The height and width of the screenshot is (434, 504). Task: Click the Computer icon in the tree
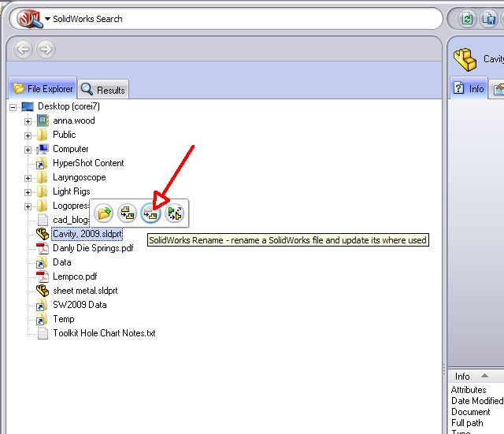tap(42, 149)
